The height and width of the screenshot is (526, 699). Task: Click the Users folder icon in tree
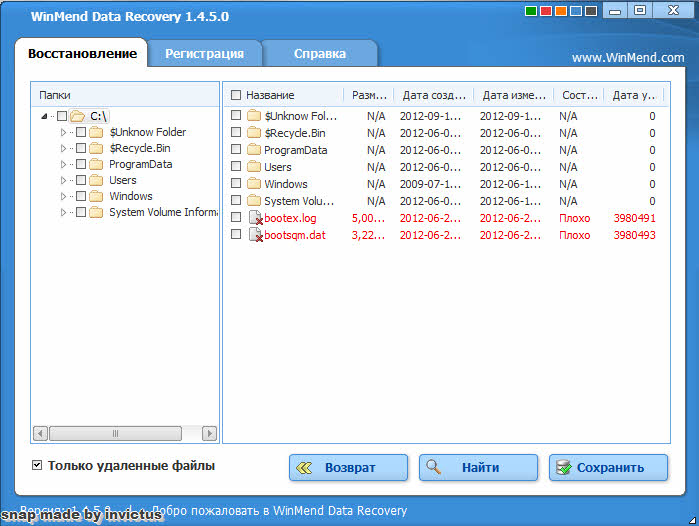[96, 181]
